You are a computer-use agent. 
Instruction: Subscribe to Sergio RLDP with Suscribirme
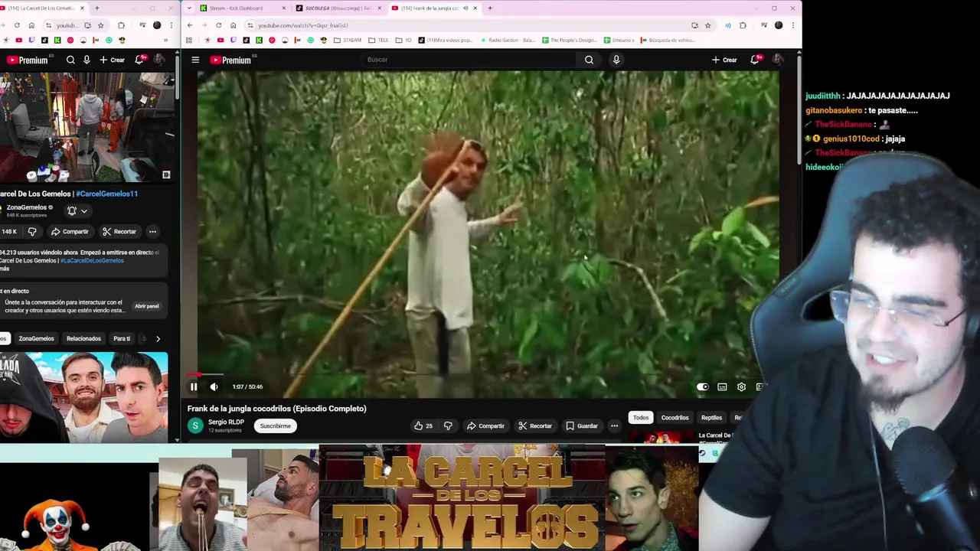275,425
